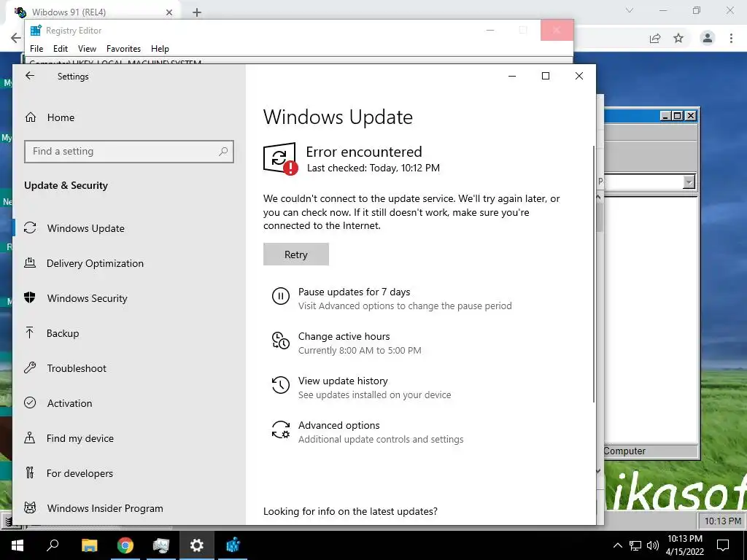The image size is (747, 560).
Task: Click the clock icon for Change active hours
Action: point(281,341)
